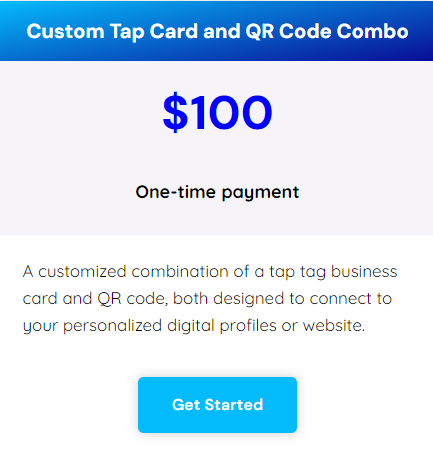Click "personalized digital profiles" in the description

point(170,326)
